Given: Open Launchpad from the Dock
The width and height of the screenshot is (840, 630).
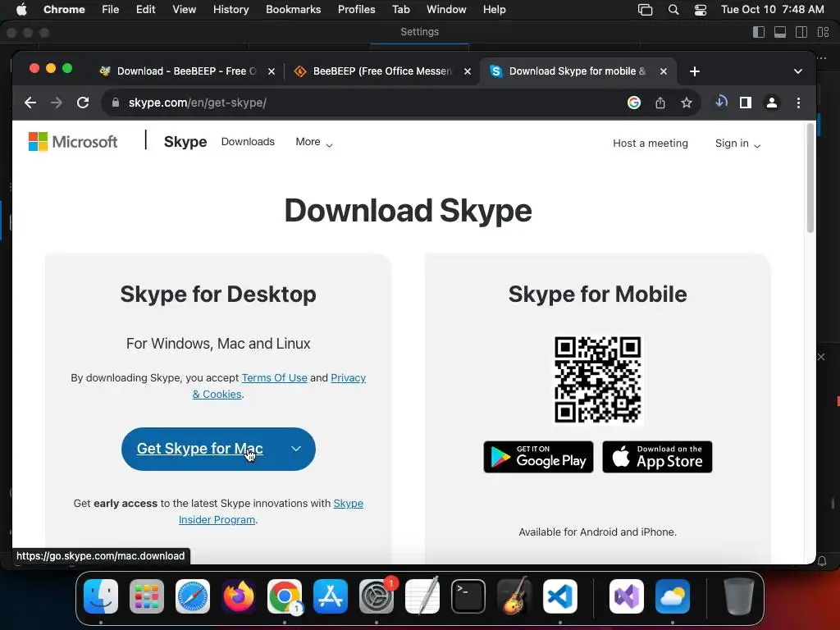Looking at the screenshot, I should [147, 596].
